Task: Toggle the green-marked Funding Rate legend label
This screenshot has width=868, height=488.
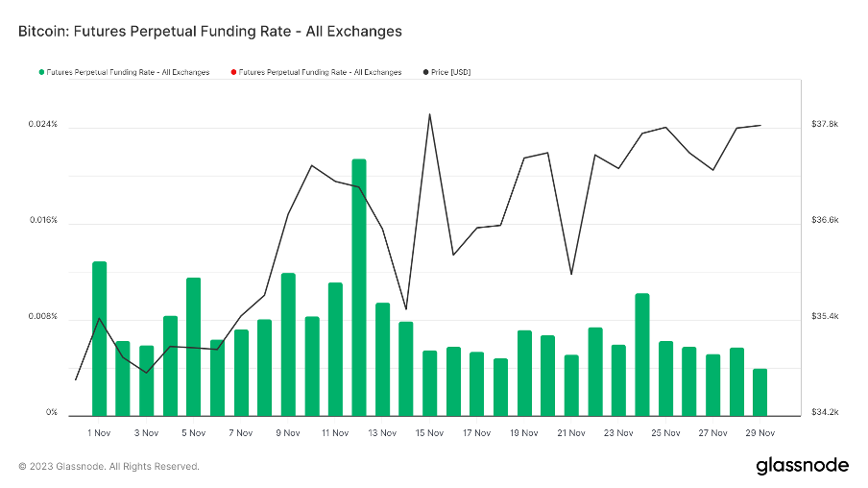Action: click(128, 72)
